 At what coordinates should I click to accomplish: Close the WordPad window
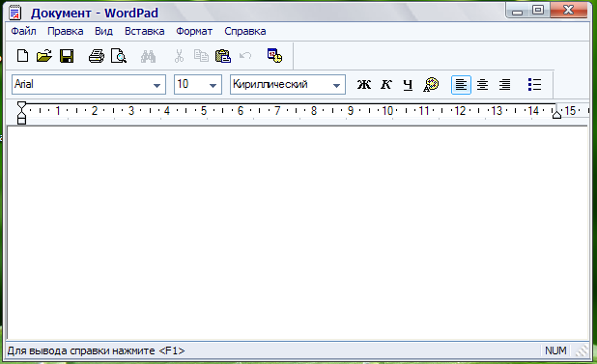(568, 10)
